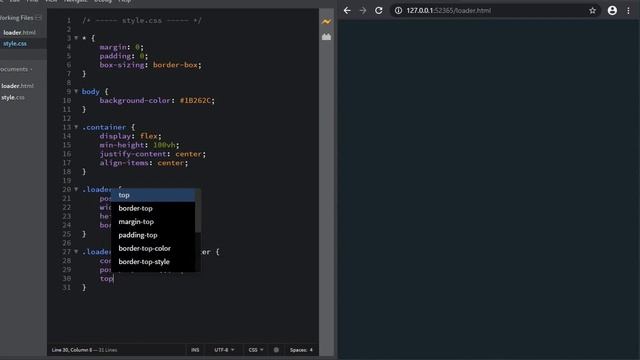This screenshot has height=360, width=640.
Task: Click the linting status circle in the status bar
Action: pos(276,350)
